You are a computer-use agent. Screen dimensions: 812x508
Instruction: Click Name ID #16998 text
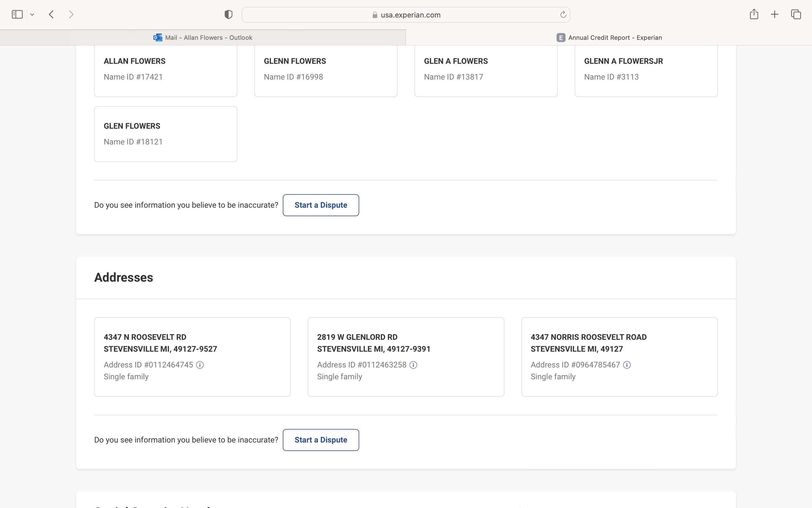(x=293, y=77)
